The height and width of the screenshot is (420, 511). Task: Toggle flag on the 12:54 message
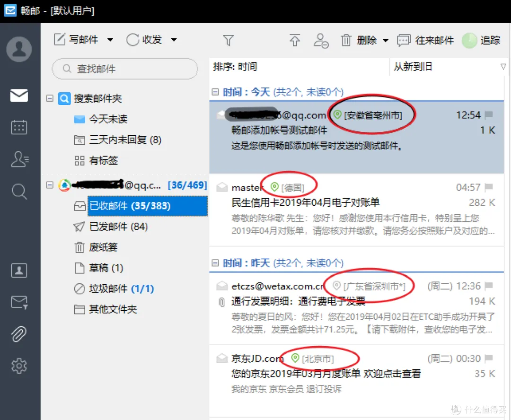[x=488, y=114]
